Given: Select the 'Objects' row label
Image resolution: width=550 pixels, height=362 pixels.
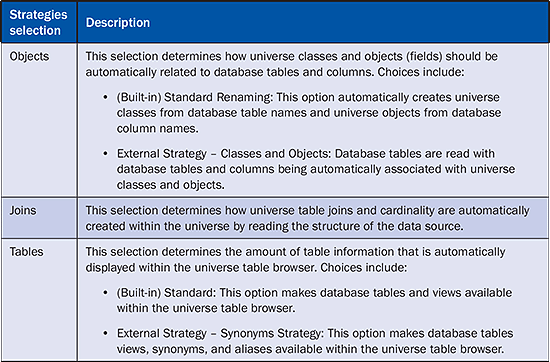Looking at the screenshot, I should pyautogui.click(x=29, y=56).
